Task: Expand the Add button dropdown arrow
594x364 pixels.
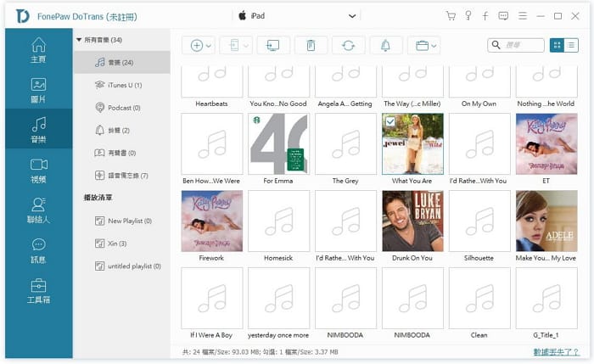Action: [x=209, y=46]
